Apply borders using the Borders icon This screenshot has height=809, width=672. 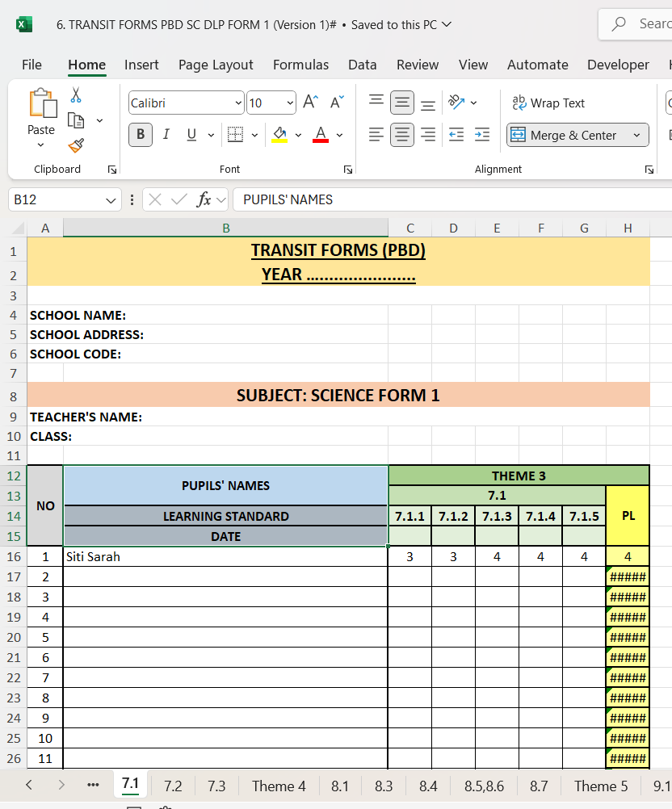point(235,135)
